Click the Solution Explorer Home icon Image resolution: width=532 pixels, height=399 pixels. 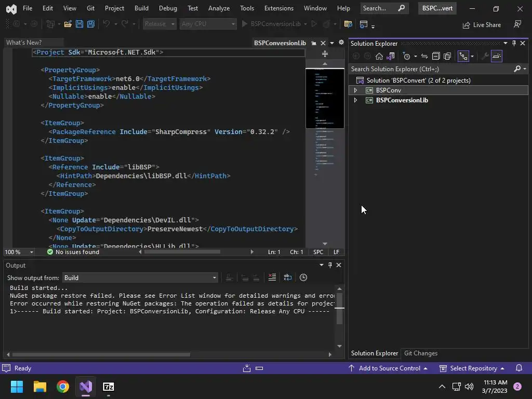379,56
